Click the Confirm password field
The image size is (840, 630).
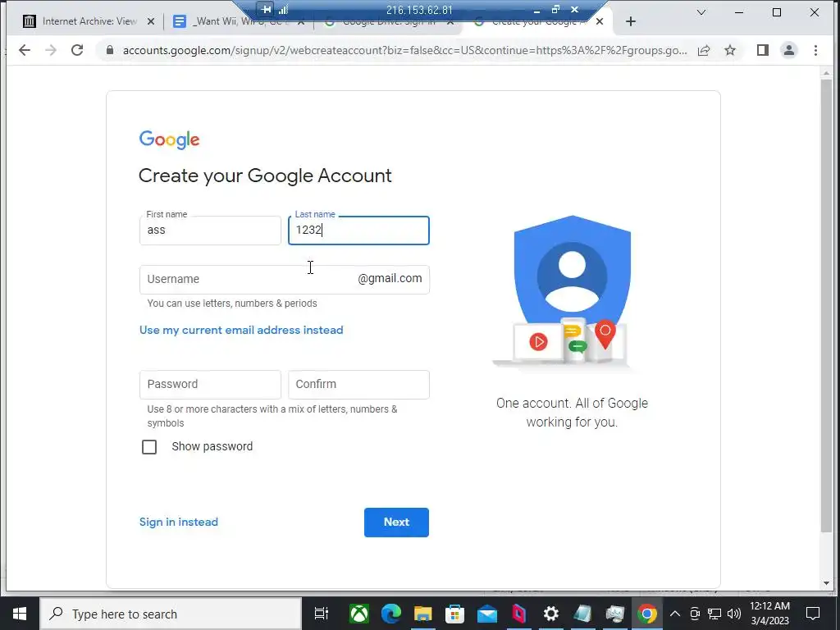358,385
